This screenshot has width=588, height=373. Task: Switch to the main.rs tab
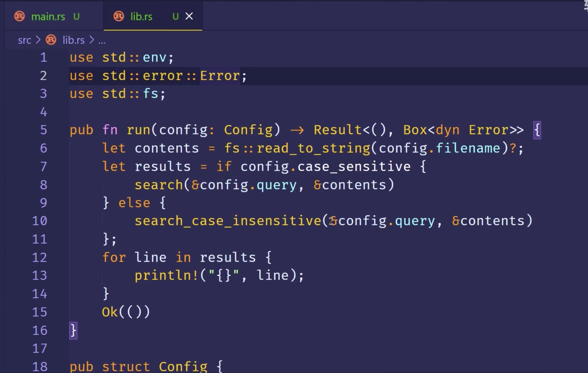[48, 16]
